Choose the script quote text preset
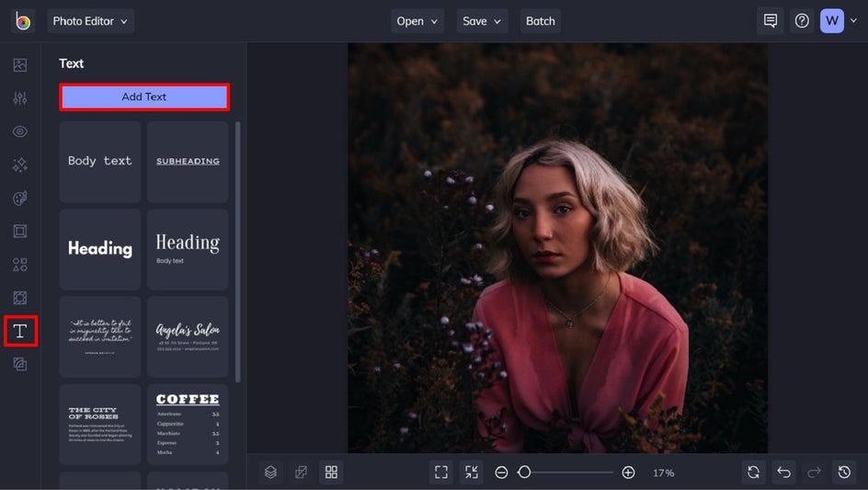 tap(100, 336)
